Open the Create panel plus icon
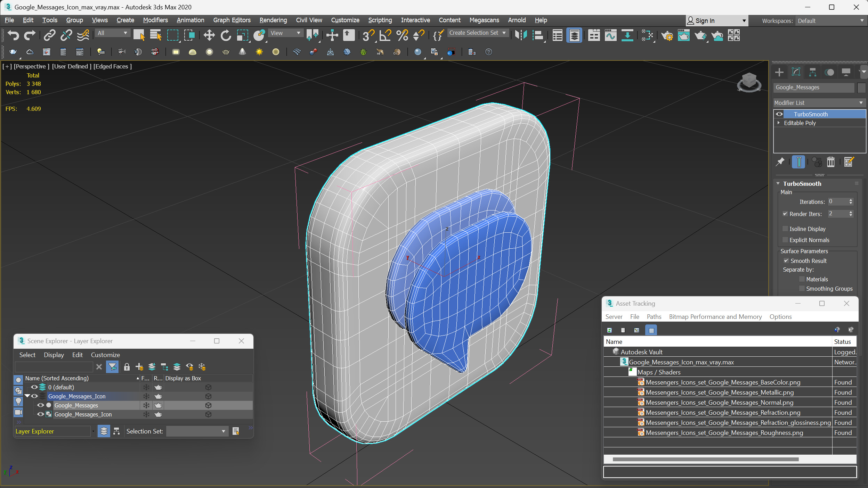The image size is (868, 488). point(779,72)
